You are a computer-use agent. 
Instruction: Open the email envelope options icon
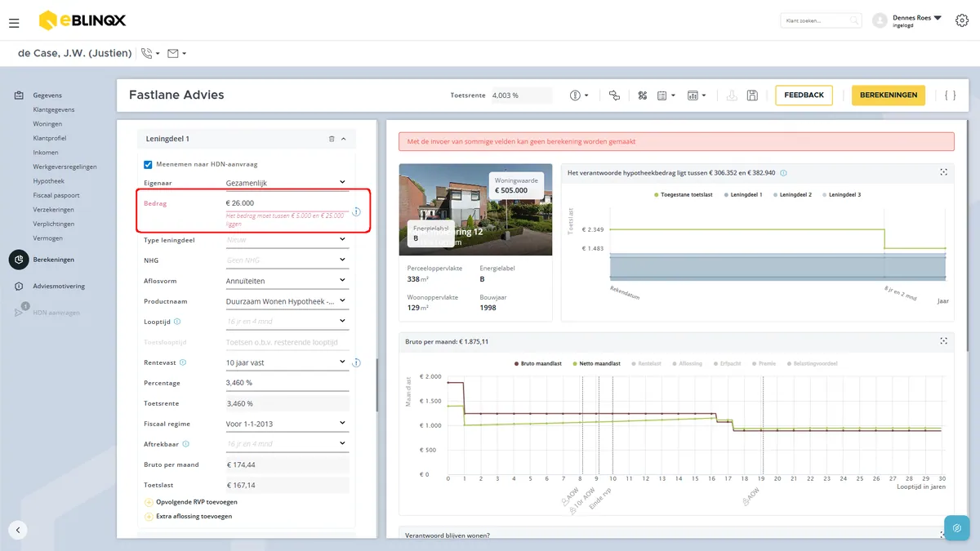pyautogui.click(x=172, y=54)
